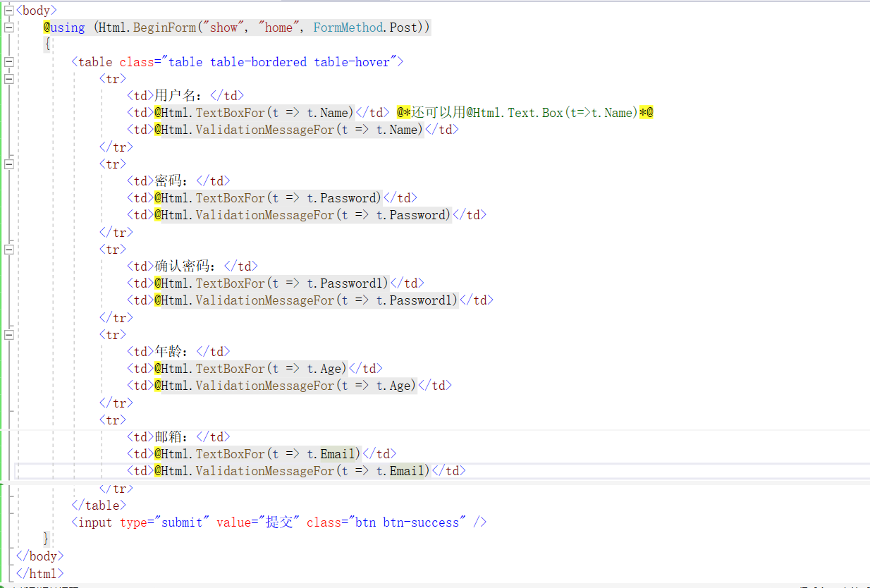The image size is (870, 588).
Task: Click the @using keyword
Action: pos(64,27)
